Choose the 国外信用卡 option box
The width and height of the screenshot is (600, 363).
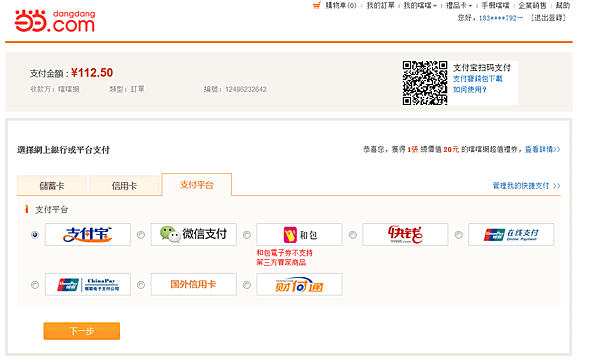coord(194,284)
